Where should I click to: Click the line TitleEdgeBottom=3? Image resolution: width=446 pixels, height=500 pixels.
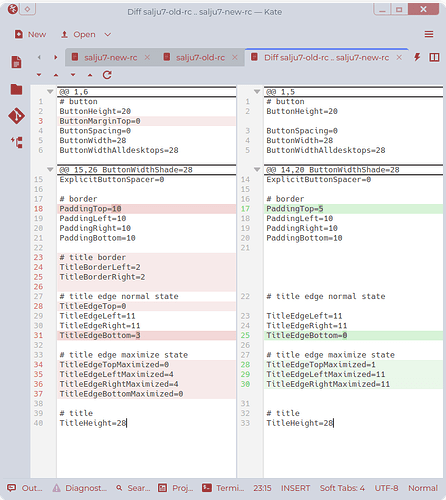click(x=147, y=335)
